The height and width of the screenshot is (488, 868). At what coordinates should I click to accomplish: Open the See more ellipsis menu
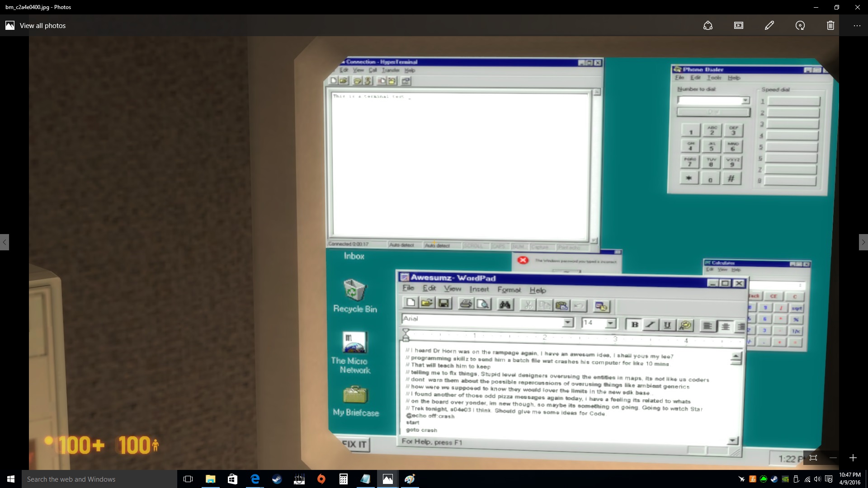point(857,26)
